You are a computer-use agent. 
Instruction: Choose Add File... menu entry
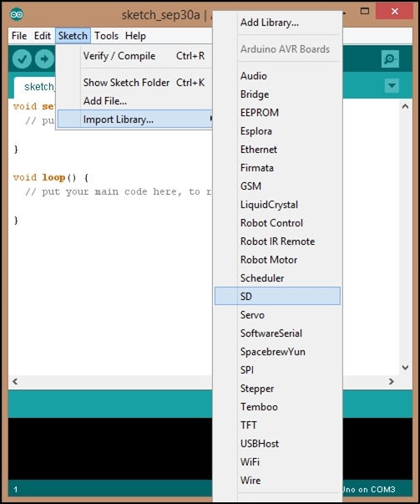(135, 101)
